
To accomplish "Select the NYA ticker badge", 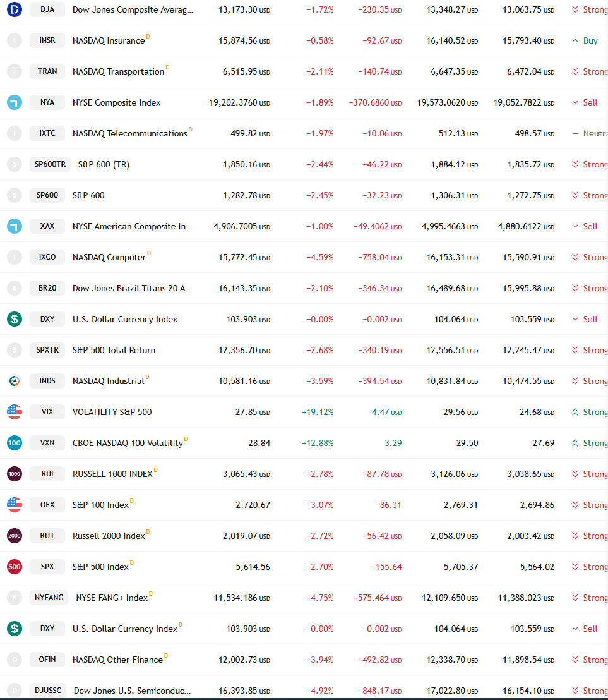I will (x=47, y=102).
